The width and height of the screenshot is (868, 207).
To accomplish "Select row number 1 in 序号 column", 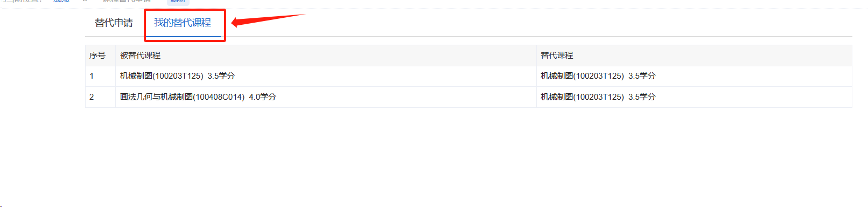I will (92, 76).
